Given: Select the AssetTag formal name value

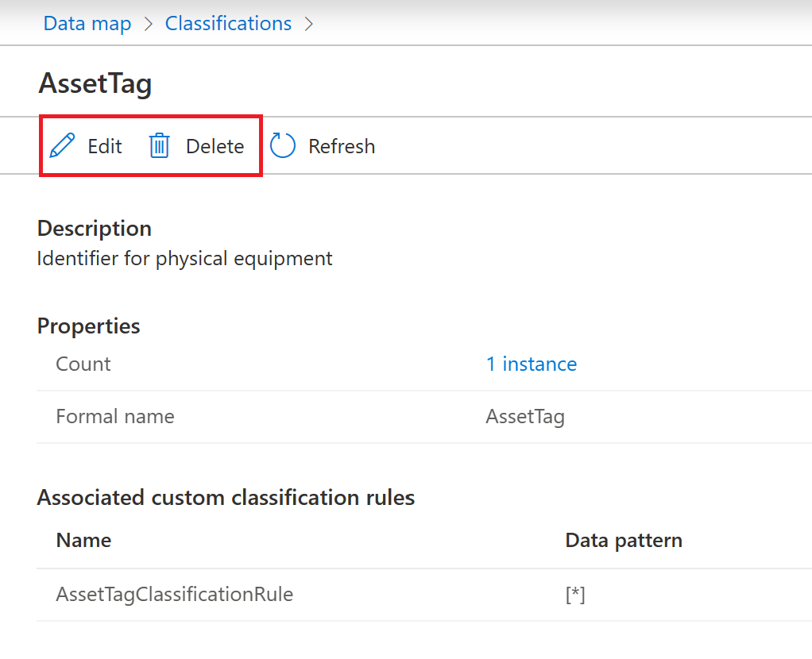Looking at the screenshot, I should (525, 416).
